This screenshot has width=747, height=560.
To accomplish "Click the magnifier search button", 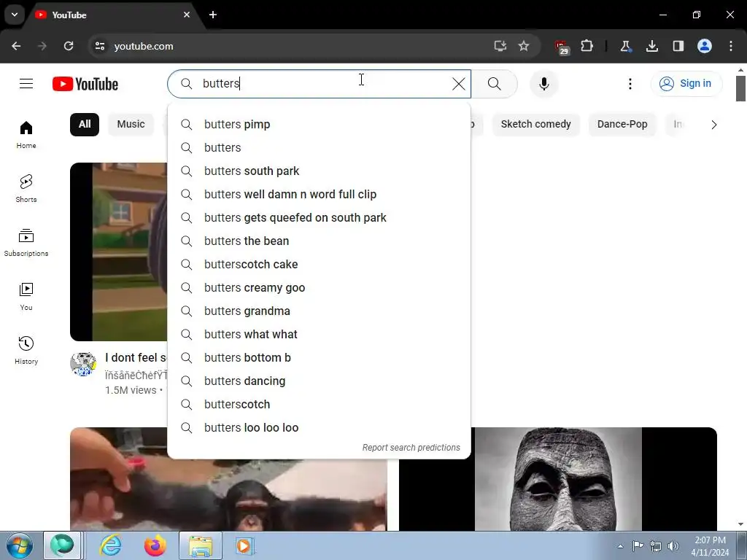I will (x=495, y=84).
